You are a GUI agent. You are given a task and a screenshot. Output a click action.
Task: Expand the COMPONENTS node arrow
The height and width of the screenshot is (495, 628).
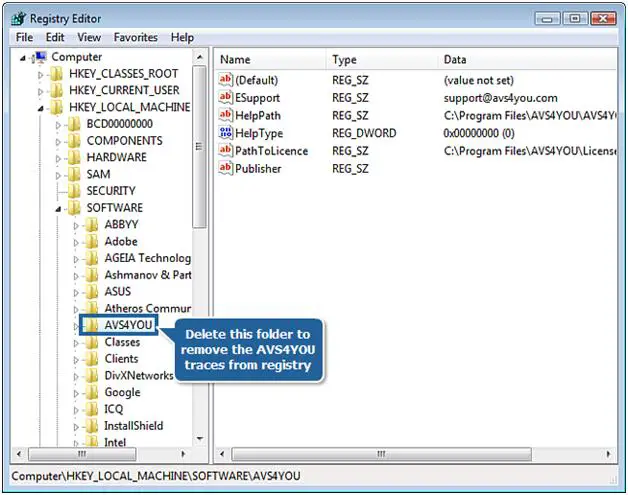coord(58,142)
